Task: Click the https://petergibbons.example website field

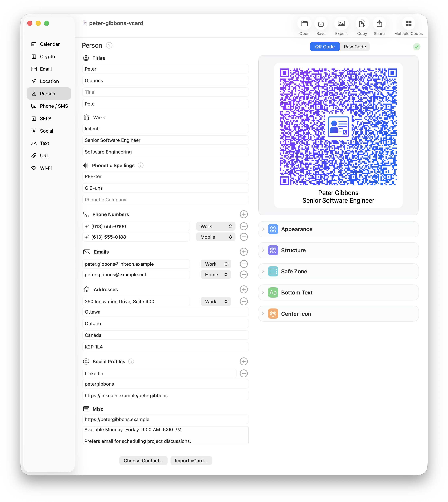Action: pyautogui.click(x=165, y=420)
